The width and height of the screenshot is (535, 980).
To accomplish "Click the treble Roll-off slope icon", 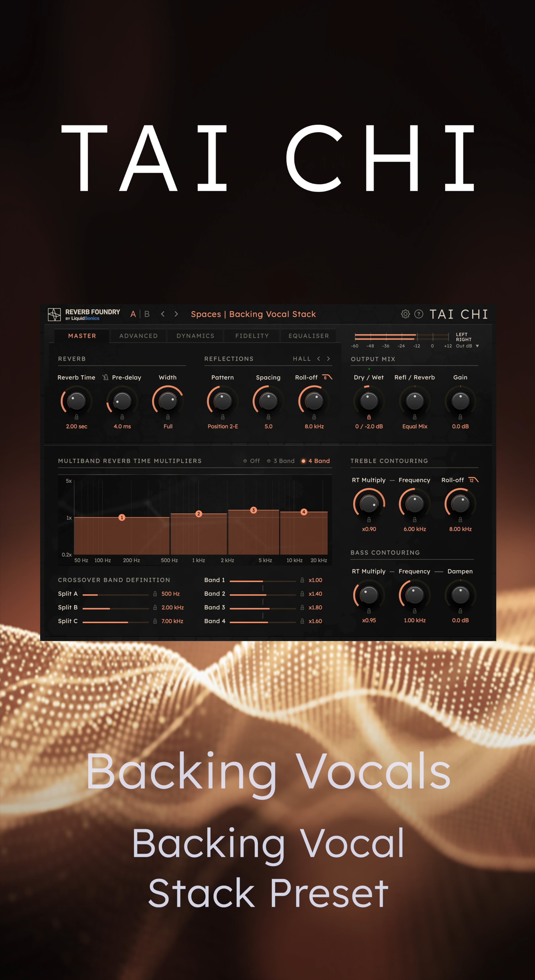I will pos(473,480).
